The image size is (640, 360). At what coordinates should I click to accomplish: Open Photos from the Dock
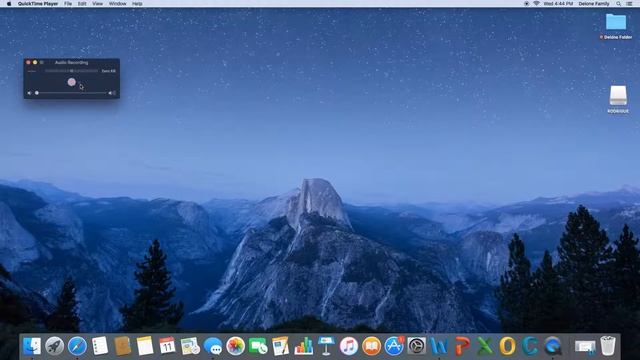click(236, 346)
